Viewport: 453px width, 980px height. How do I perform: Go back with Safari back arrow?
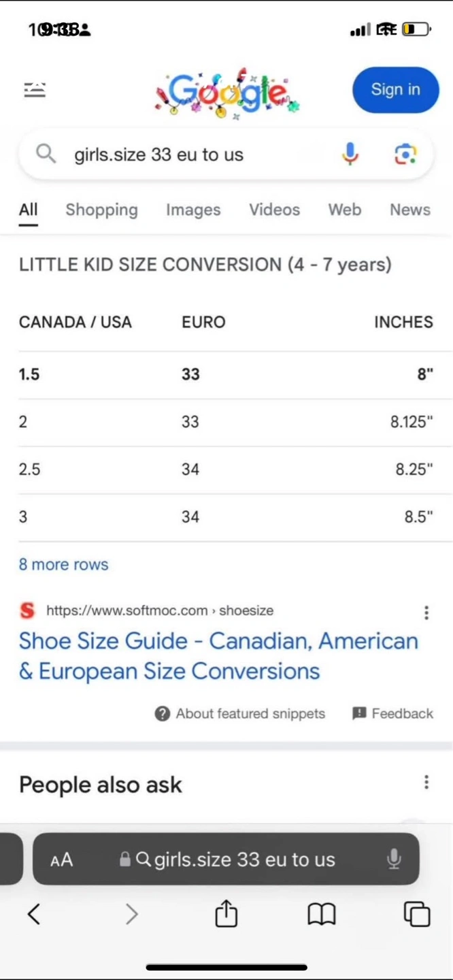tap(34, 914)
